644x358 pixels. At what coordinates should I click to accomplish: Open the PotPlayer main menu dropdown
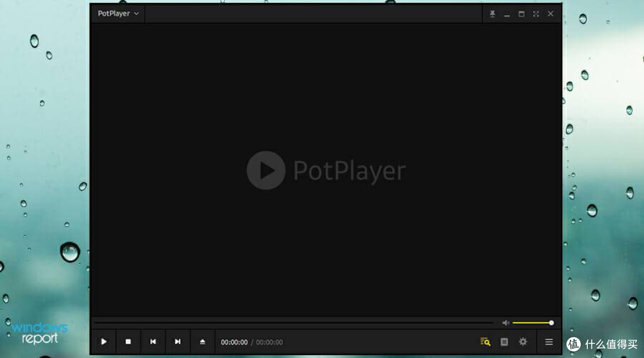pyautogui.click(x=118, y=14)
